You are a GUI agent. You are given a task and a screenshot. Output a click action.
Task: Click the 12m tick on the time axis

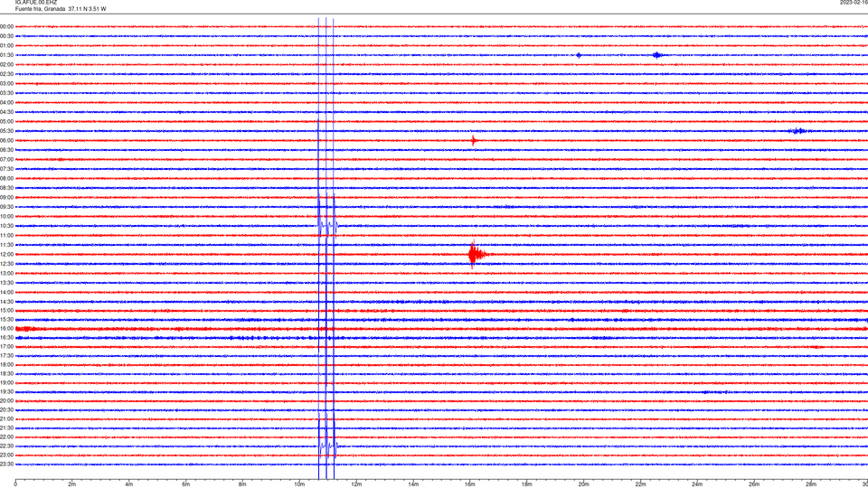[356, 484]
